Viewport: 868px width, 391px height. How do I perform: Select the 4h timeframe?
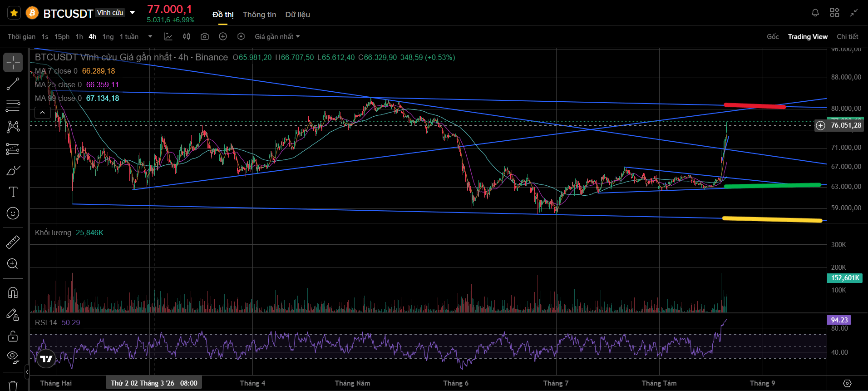click(x=93, y=37)
